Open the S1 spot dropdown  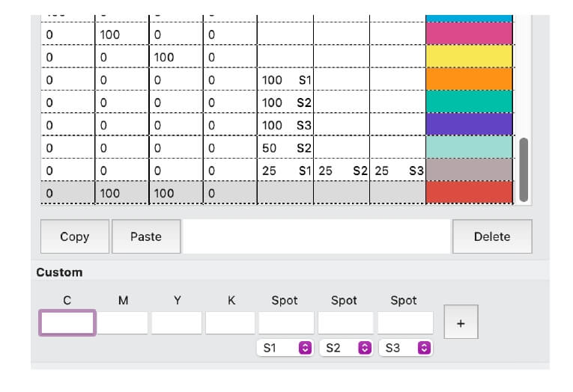point(285,348)
